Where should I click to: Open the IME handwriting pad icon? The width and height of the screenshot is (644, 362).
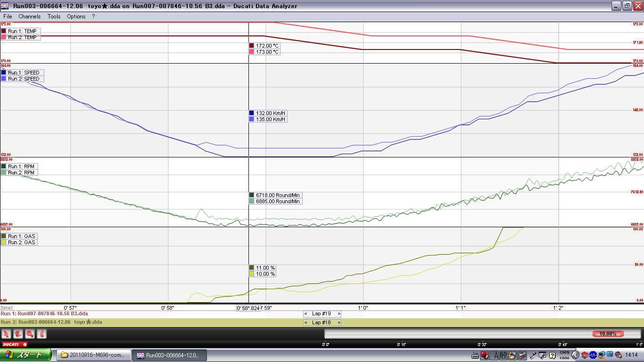pyautogui.click(x=542, y=355)
